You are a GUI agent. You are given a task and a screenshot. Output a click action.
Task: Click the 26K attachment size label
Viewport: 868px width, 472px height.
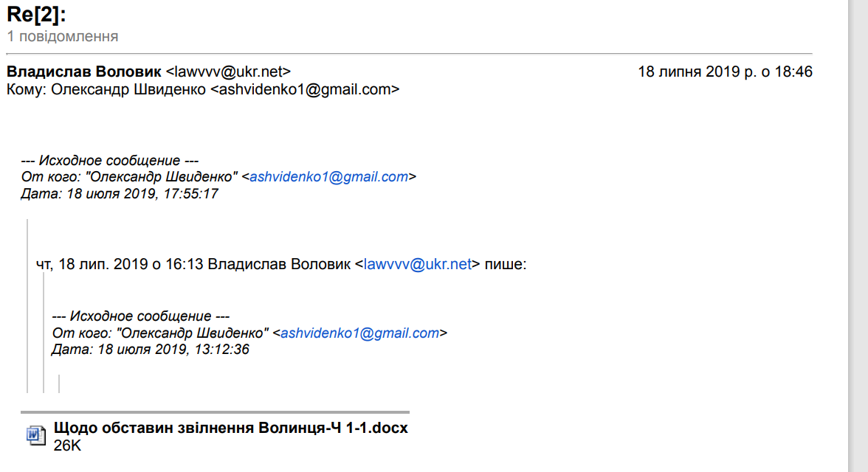(67, 445)
